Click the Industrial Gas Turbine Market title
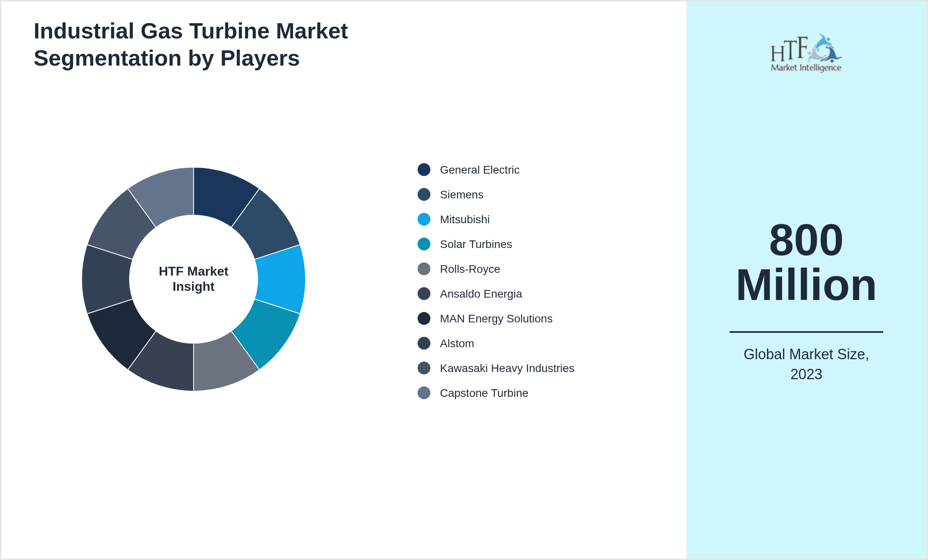This screenshot has width=928, height=560. click(191, 44)
